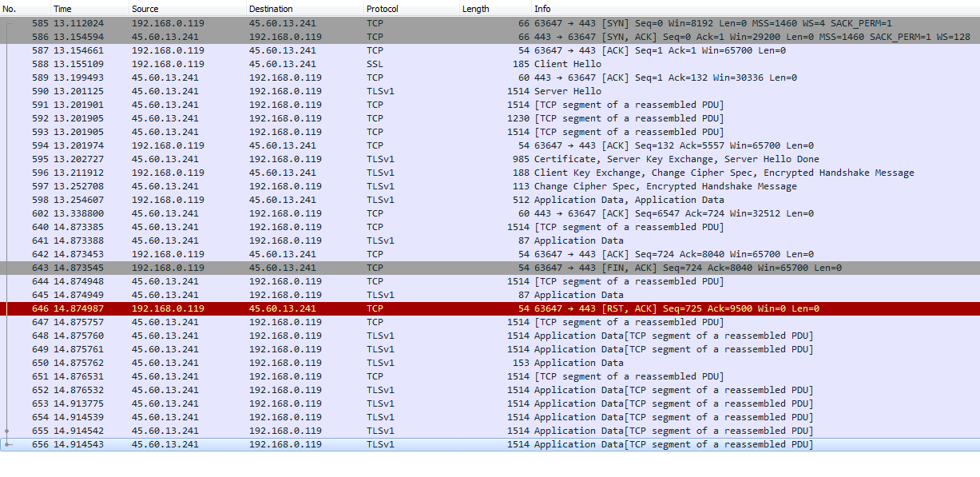Select packet 650 with length 153

490,363
